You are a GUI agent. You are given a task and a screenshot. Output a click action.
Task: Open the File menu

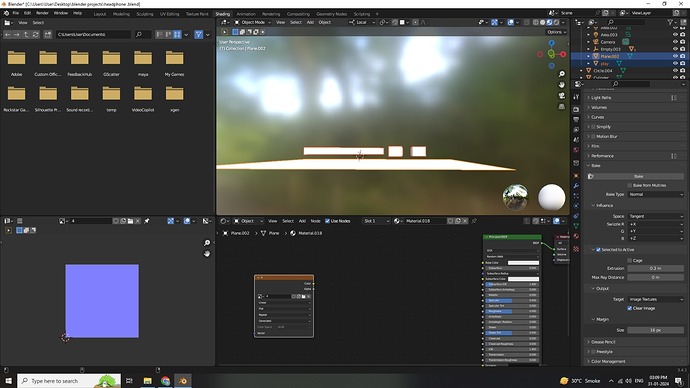(15, 13)
